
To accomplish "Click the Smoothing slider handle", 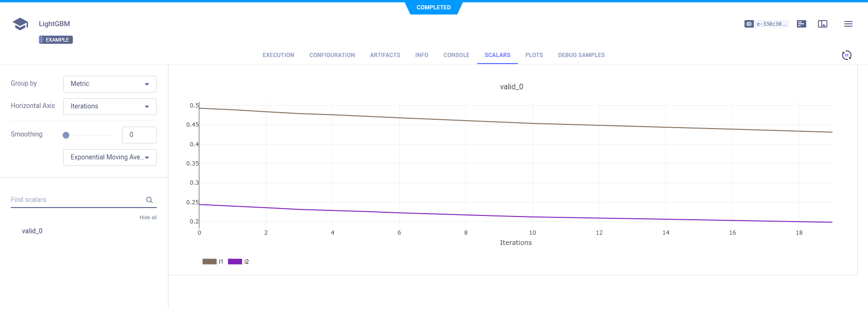I will (66, 135).
